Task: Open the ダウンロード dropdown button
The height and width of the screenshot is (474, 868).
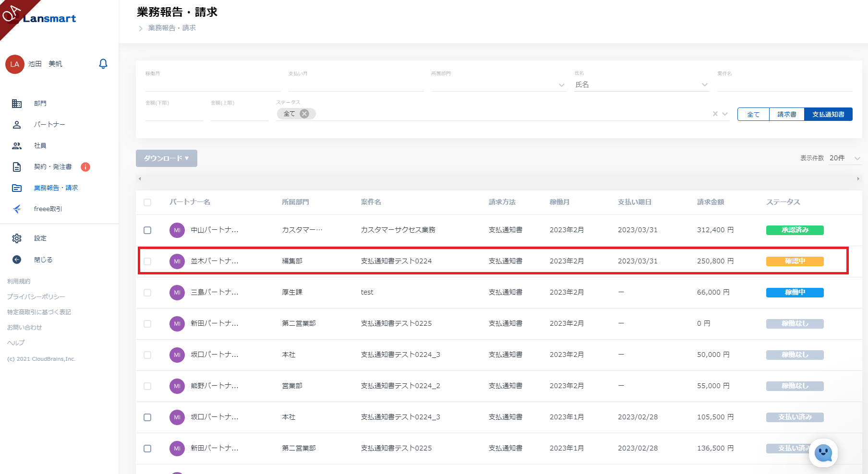Action: [x=166, y=158]
